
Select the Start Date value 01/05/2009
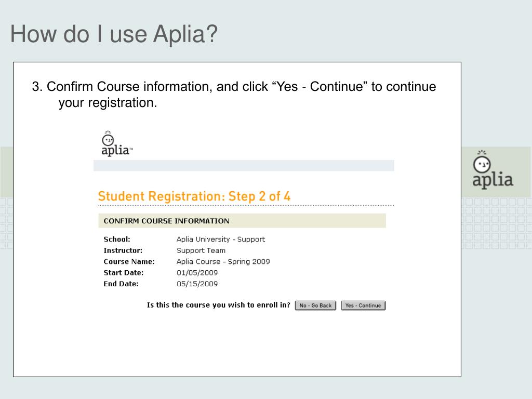click(197, 273)
